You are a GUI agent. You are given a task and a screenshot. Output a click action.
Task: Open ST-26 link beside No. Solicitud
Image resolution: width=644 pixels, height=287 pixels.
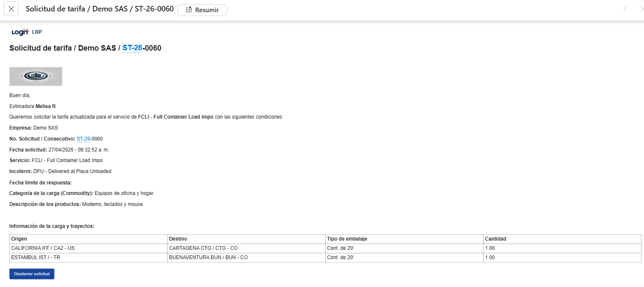(84, 139)
